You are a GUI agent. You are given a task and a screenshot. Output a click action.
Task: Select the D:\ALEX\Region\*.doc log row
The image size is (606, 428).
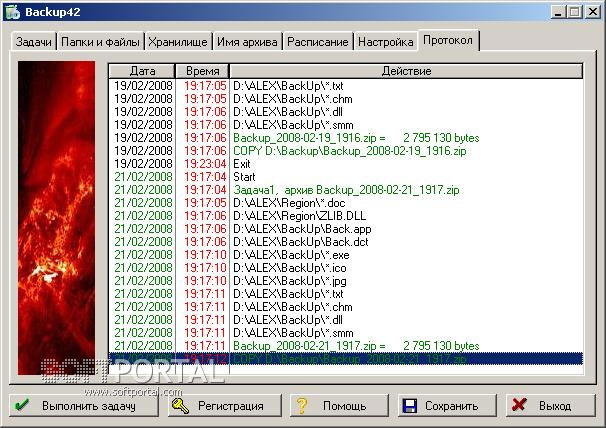click(346, 203)
